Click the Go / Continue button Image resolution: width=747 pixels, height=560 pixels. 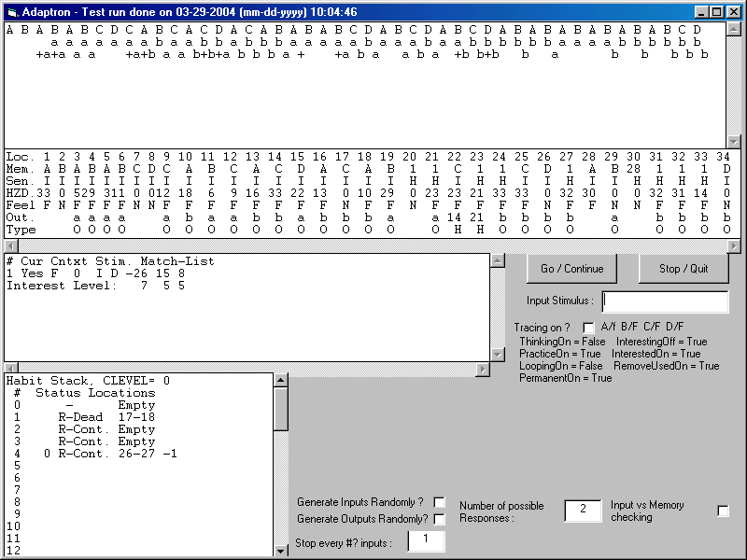pyautogui.click(x=571, y=269)
